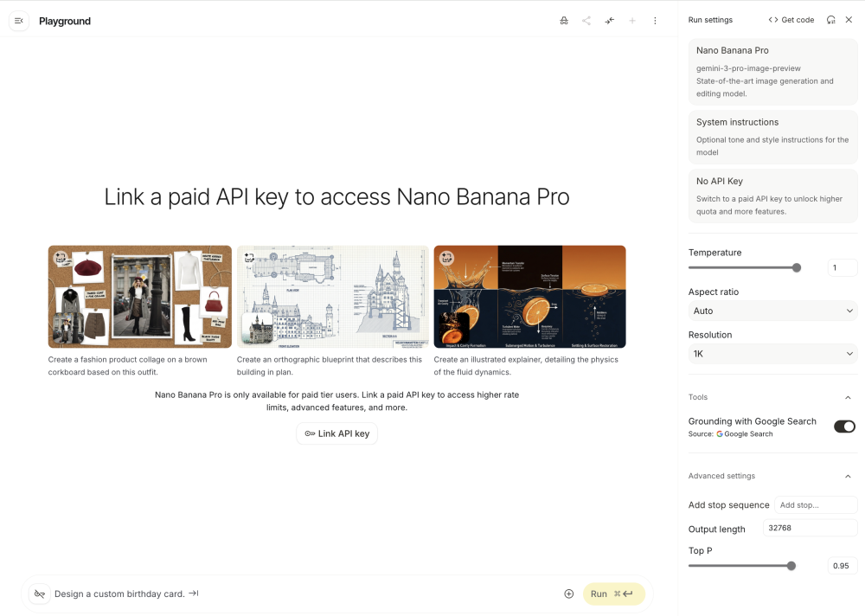The image size is (865, 616).
Task: Click the Add stop sequence field
Action: tap(816, 505)
